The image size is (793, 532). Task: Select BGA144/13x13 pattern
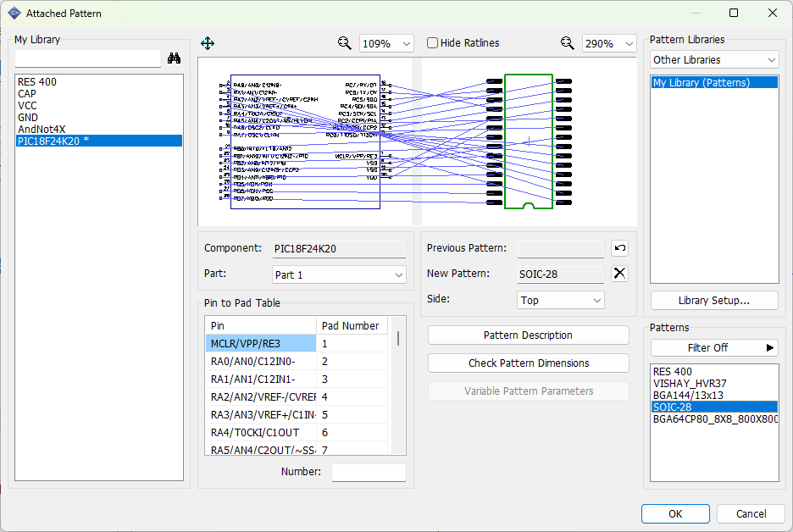(714, 396)
